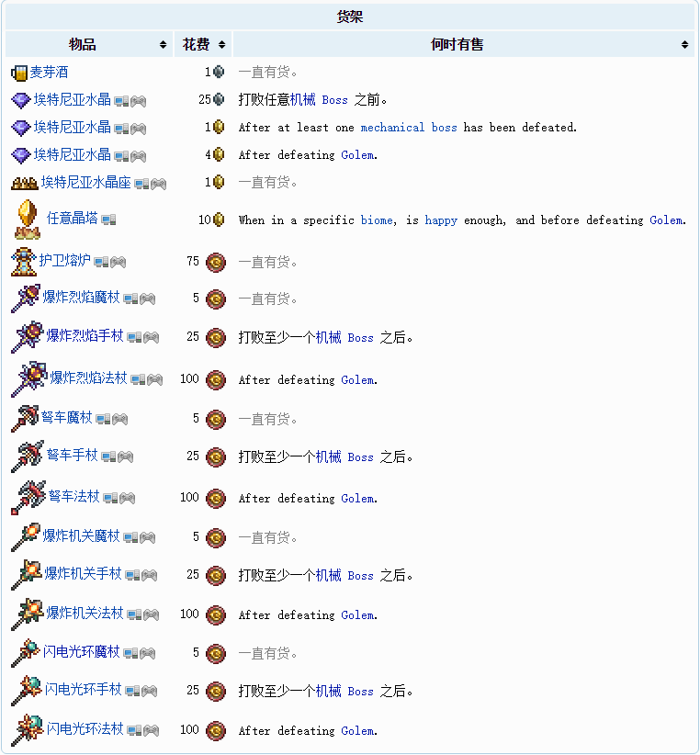Open 机械 Boss link in 弩车手杖 row
Viewport: 700px width, 755px height.
pos(344,456)
